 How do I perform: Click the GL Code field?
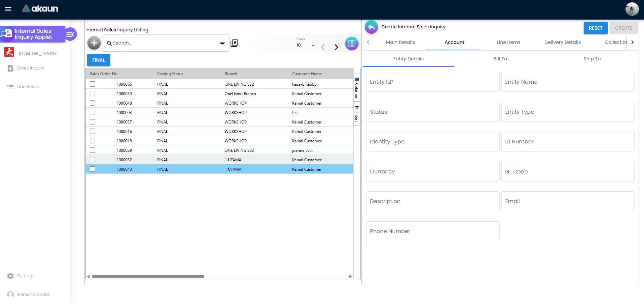click(568, 171)
